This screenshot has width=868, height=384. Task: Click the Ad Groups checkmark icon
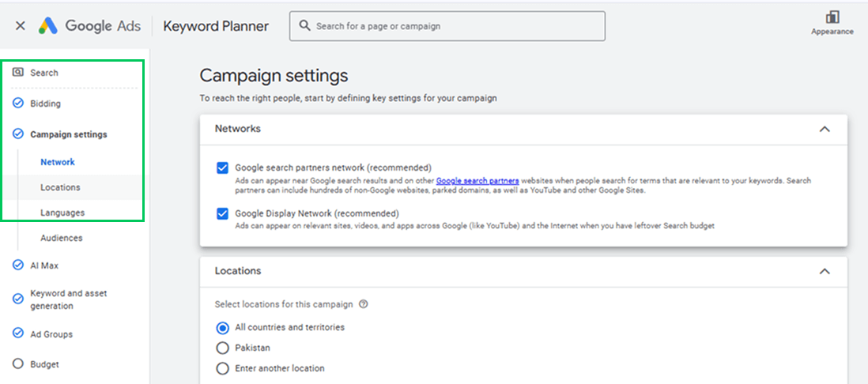click(x=17, y=334)
